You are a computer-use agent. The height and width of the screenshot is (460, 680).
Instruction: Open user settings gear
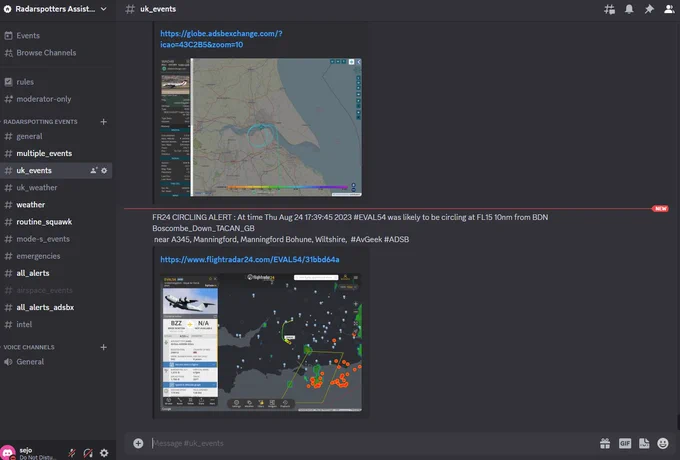pyautogui.click(x=104, y=453)
